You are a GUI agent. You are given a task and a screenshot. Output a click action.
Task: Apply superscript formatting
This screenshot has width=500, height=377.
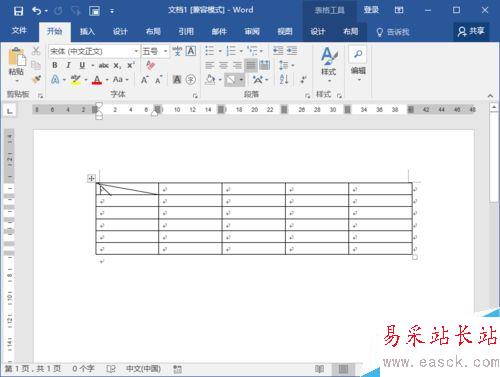(x=131, y=65)
